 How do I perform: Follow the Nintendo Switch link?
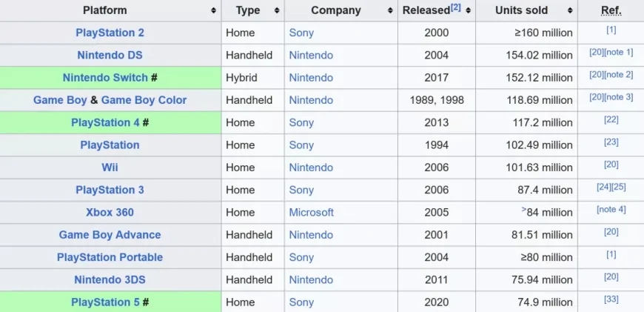[105, 78]
